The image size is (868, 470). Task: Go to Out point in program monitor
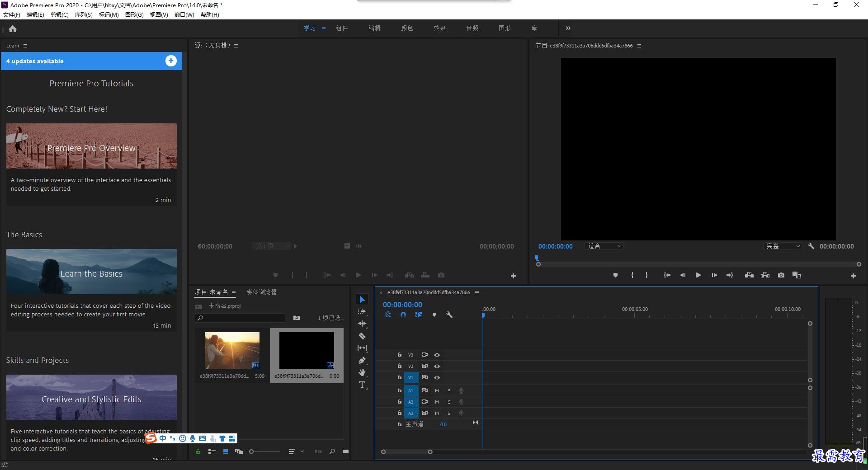pyautogui.click(x=730, y=275)
